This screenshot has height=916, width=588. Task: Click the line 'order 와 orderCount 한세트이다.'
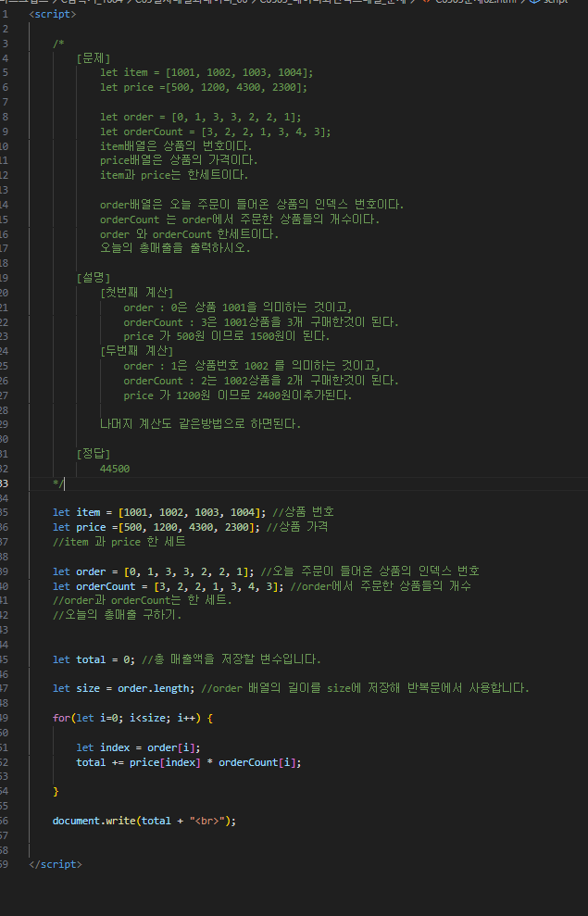tap(189, 233)
